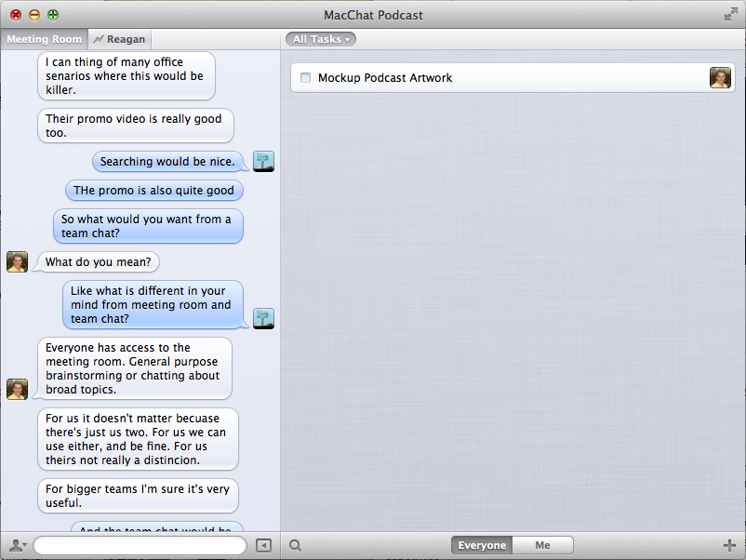Click 'So what would you want' message
746x560 pixels.
point(148,226)
